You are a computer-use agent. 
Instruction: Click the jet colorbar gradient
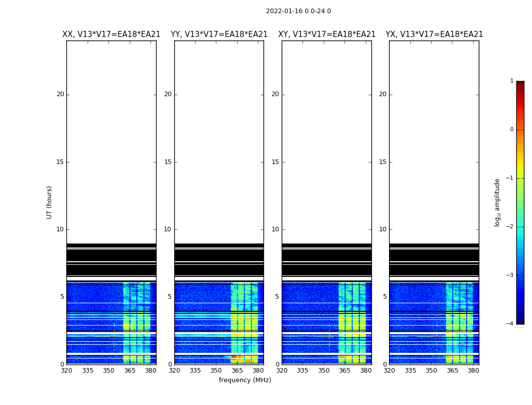[x=520, y=202]
